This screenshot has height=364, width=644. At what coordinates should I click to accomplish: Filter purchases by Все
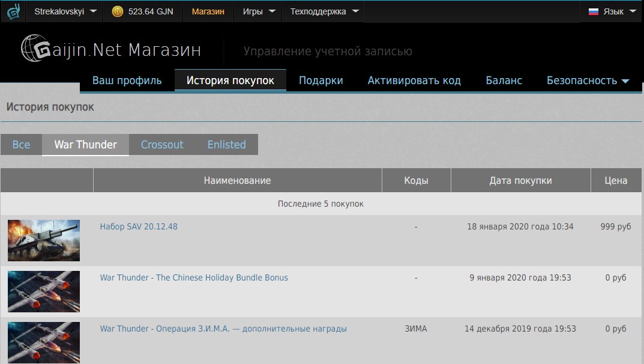pos(22,145)
